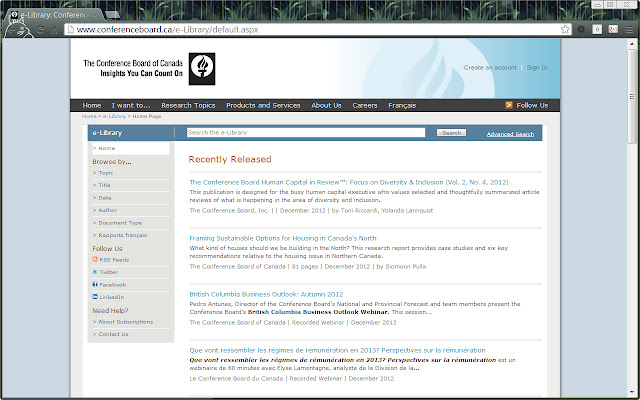Click the e-Library breadcrumb link
Viewport: 640px width, 400px height.
click(114, 116)
